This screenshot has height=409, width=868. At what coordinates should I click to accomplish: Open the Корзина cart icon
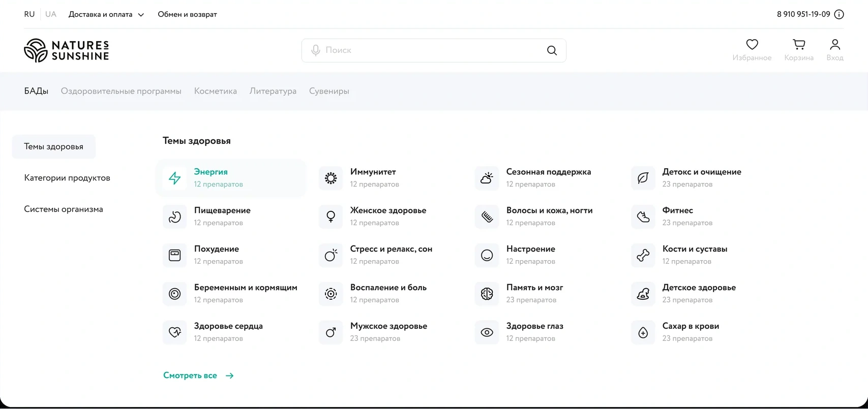(x=799, y=45)
